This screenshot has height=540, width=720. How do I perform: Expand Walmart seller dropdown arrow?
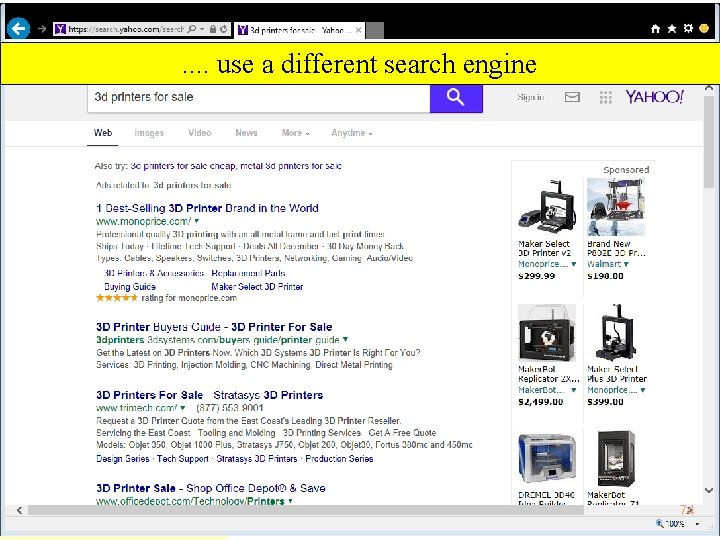pos(626,264)
